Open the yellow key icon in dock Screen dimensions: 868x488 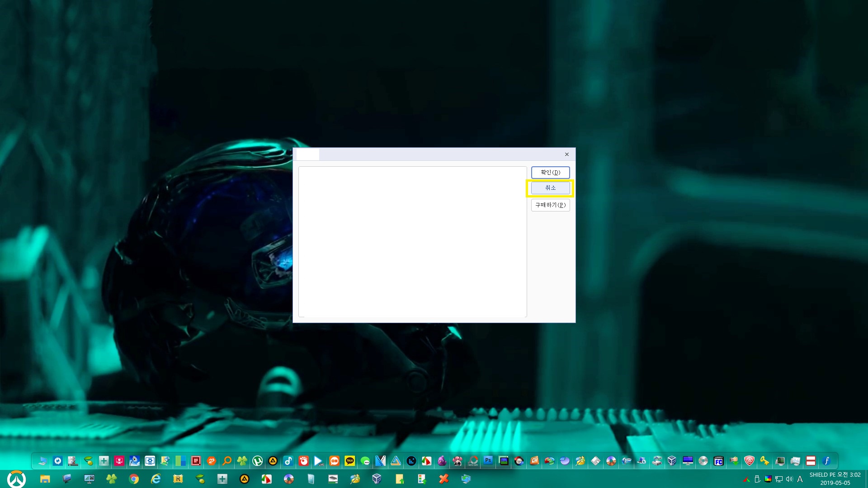765,461
